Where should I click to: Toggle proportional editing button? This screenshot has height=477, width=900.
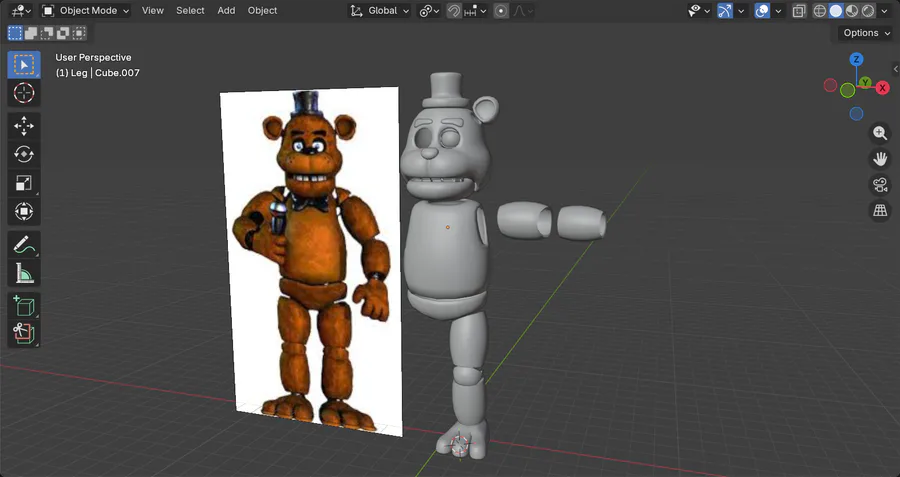click(501, 11)
